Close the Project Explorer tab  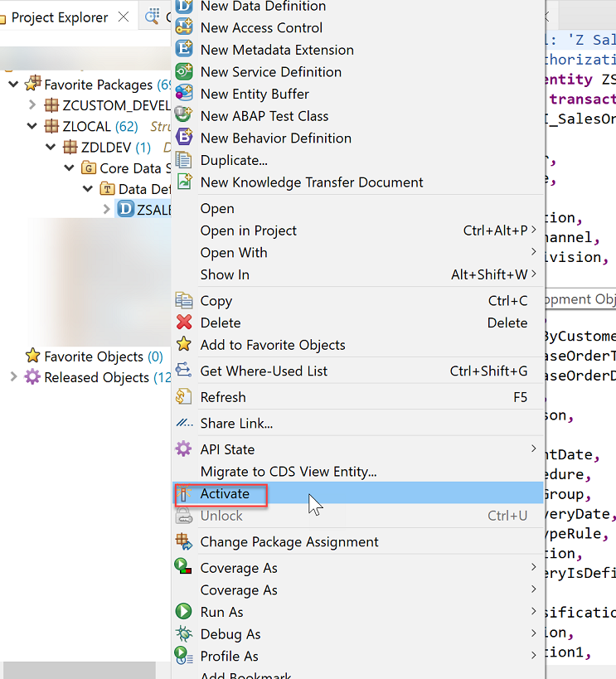124,17
